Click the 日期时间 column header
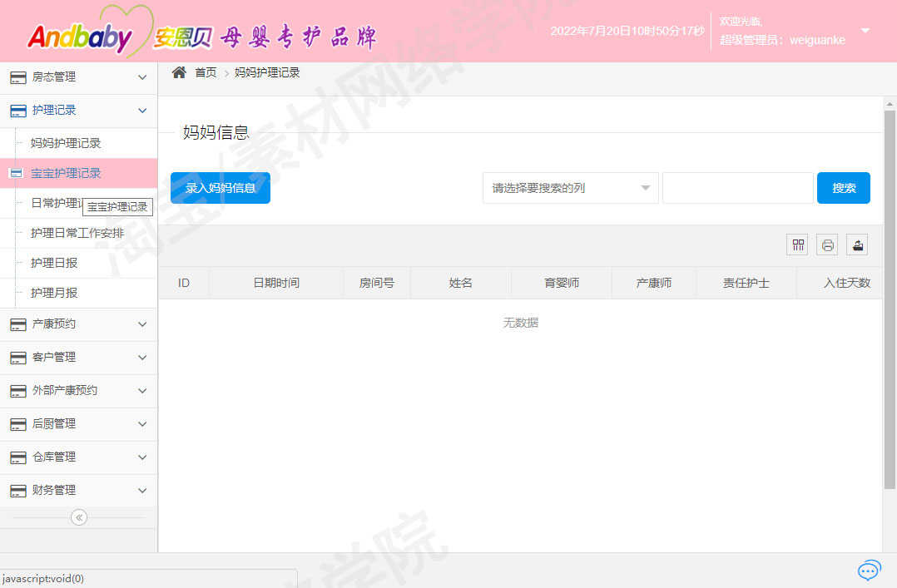 [x=276, y=283]
